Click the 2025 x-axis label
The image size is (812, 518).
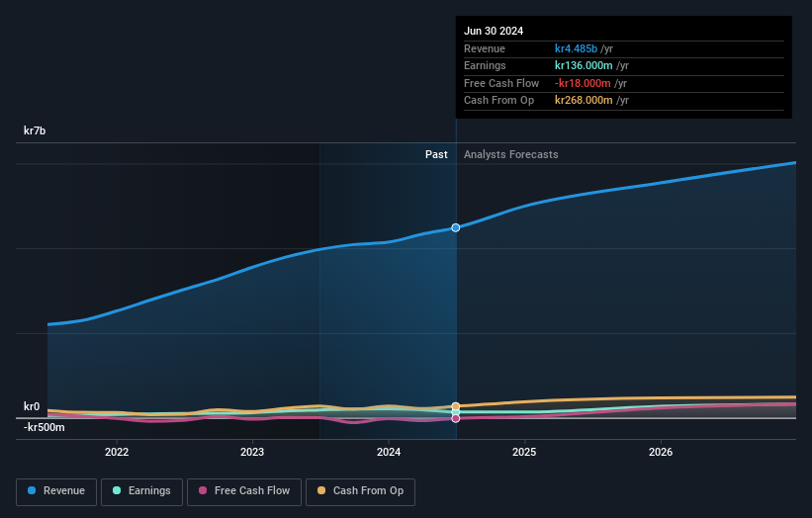click(524, 452)
